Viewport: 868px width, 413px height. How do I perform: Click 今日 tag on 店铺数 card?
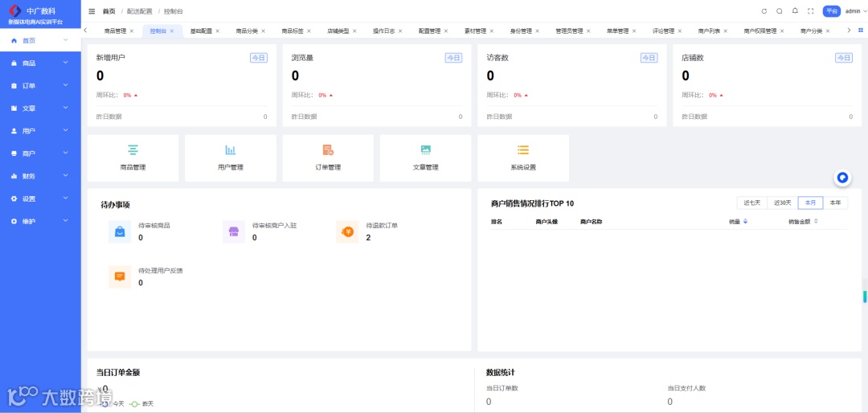(x=844, y=58)
